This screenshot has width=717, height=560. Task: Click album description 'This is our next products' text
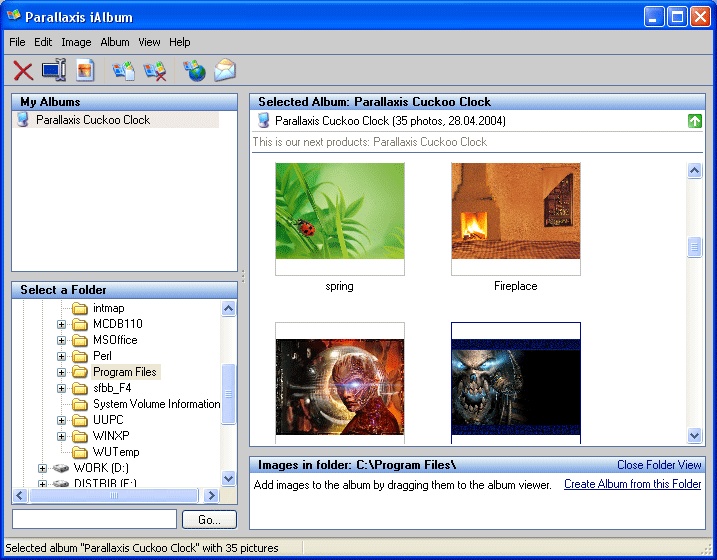click(370, 142)
